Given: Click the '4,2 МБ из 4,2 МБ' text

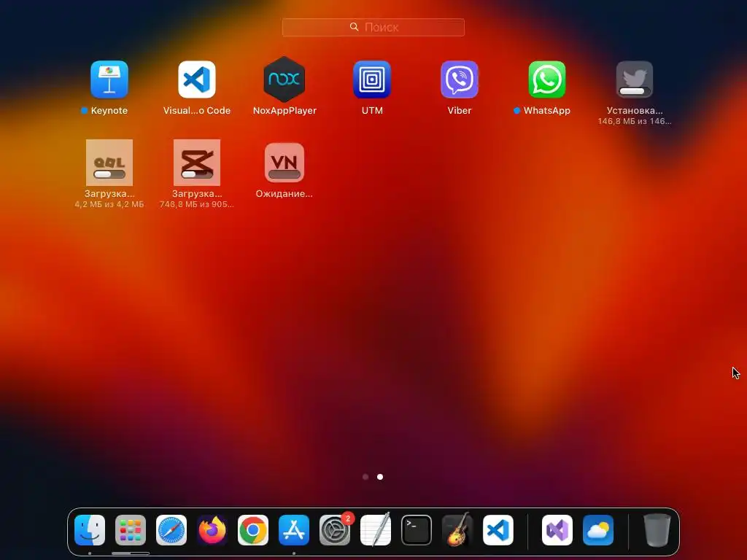Looking at the screenshot, I should [109, 204].
